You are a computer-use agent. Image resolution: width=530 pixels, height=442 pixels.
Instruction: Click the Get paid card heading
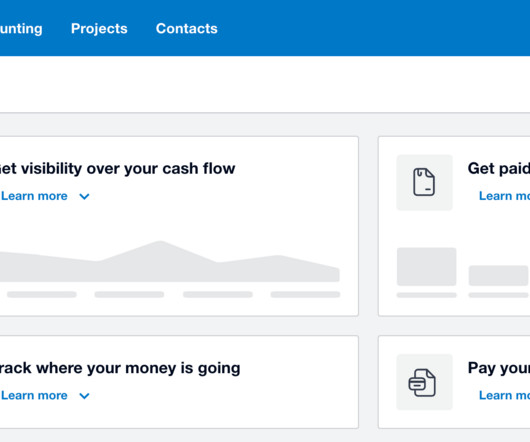click(x=499, y=169)
